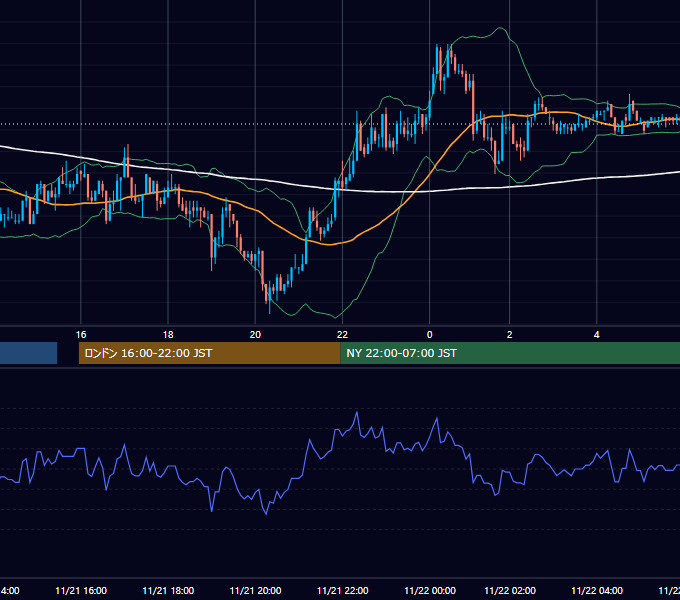Click the 22 hour label on price chart axis
Screen dimensions: 680x600
[x=343, y=335]
